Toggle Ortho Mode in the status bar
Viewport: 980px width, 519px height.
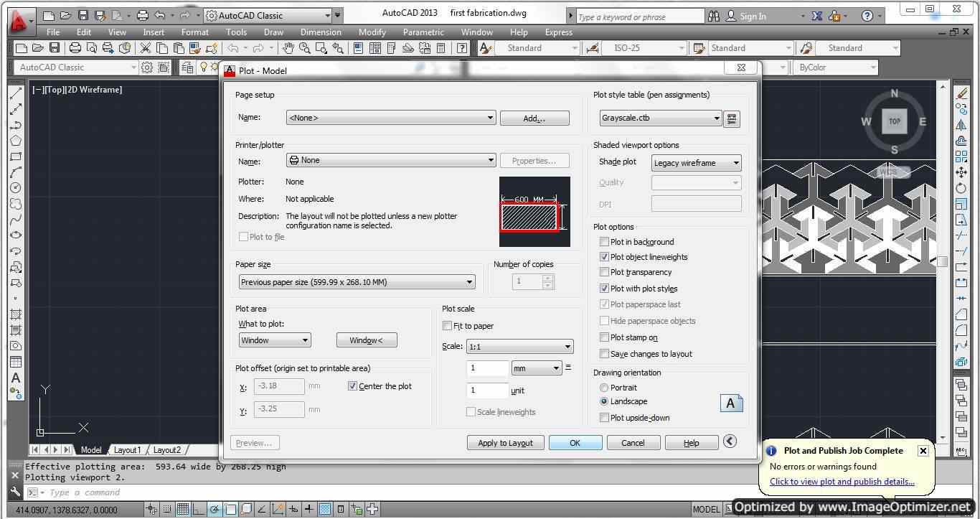(199, 510)
